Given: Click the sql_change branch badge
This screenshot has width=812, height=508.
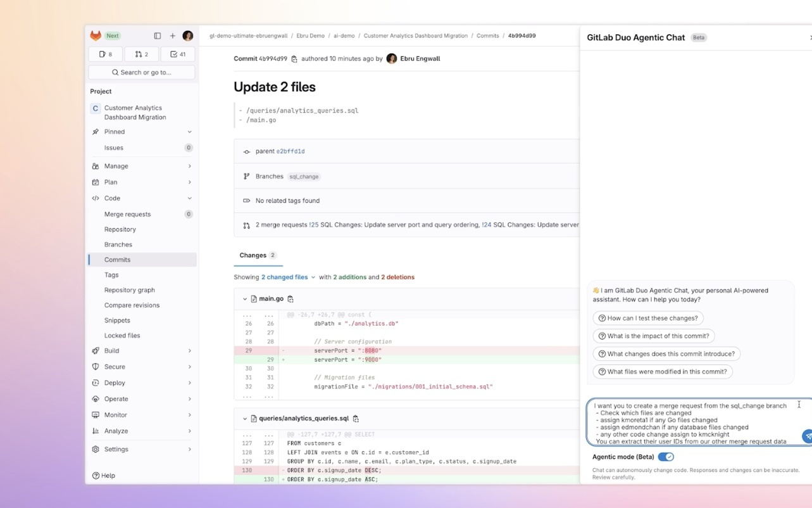Looking at the screenshot, I should tap(304, 177).
